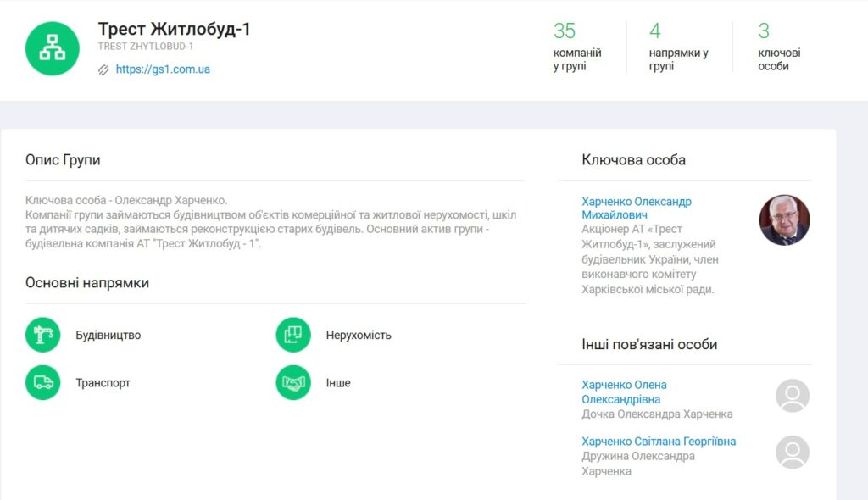Viewport: 868px width, 500px height.
Task: Click the Будівництво crane icon
Action: pyautogui.click(x=43, y=335)
